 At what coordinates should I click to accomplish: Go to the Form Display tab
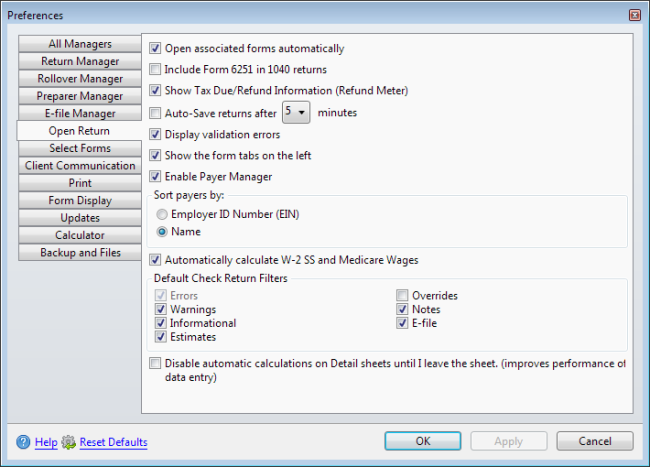pyautogui.click(x=80, y=201)
